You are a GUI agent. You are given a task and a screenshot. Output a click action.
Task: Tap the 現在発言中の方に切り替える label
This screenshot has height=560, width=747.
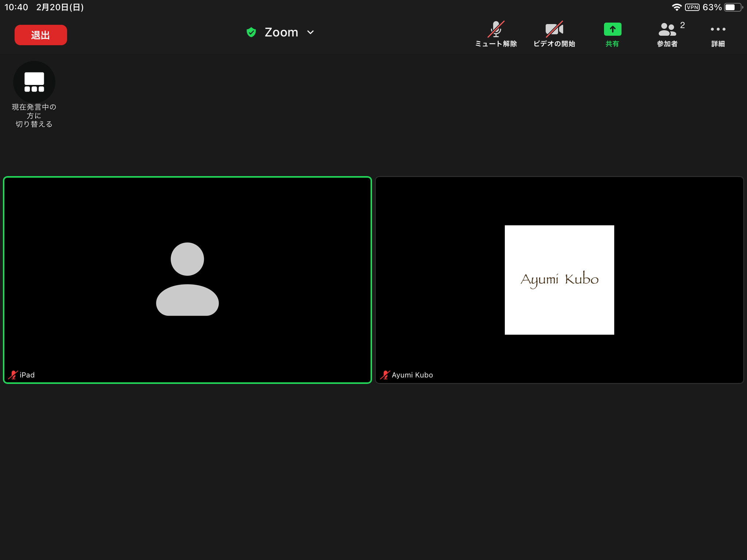coord(34,116)
